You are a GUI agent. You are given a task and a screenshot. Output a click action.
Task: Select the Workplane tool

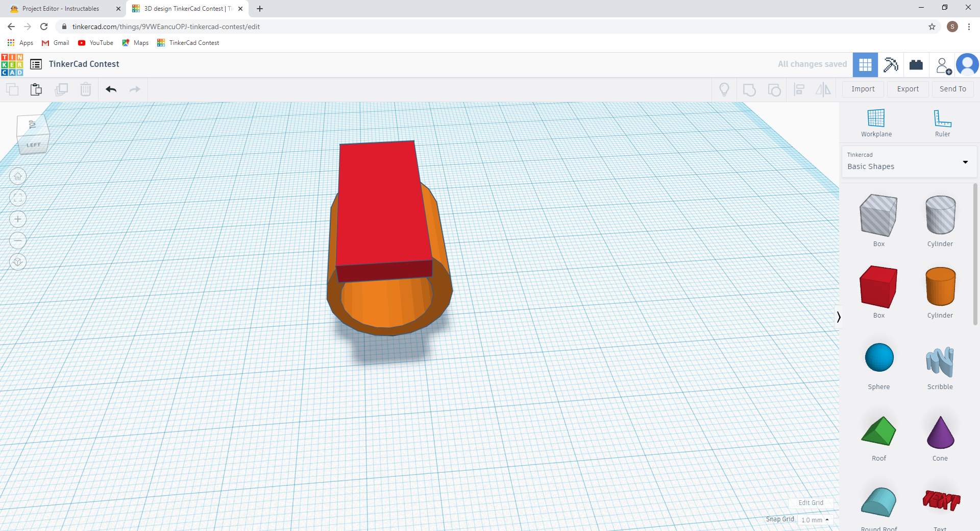click(x=876, y=123)
